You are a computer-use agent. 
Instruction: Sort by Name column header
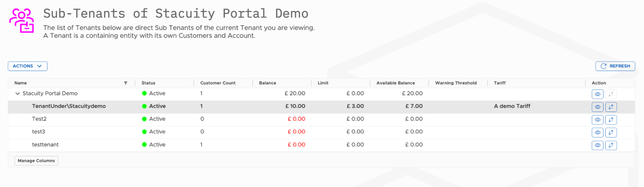tap(21, 83)
